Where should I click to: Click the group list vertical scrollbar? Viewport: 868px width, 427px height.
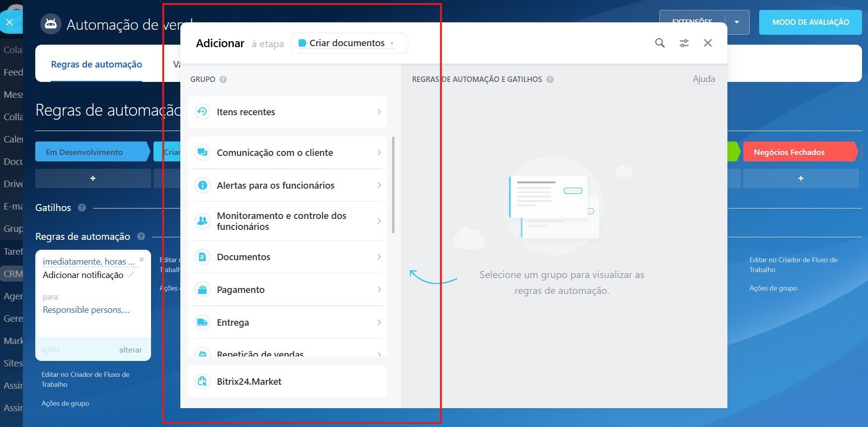tap(394, 185)
